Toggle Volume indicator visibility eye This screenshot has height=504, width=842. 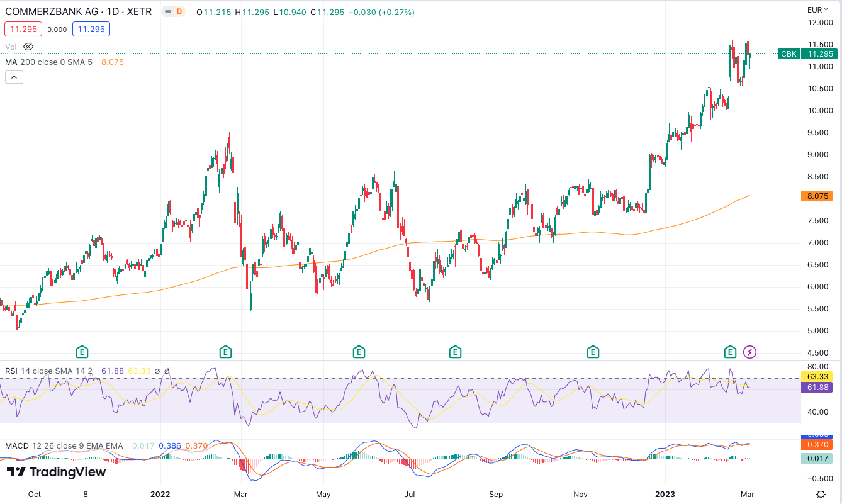(x=28, y=47)
